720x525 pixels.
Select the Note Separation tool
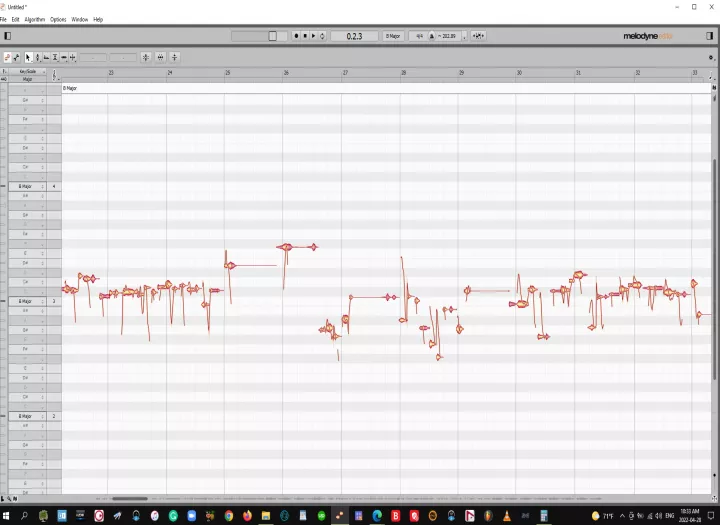point(73,57)
